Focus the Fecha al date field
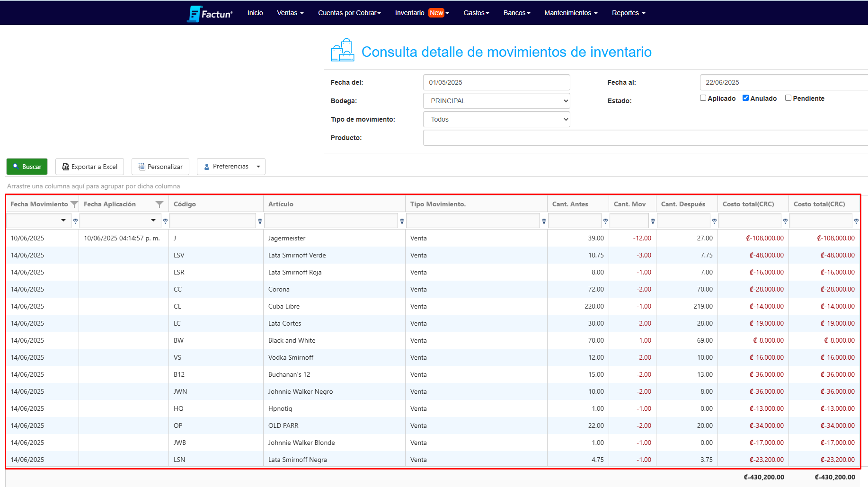The width and height of the screenshot is (868, 487). click(784, 82)
